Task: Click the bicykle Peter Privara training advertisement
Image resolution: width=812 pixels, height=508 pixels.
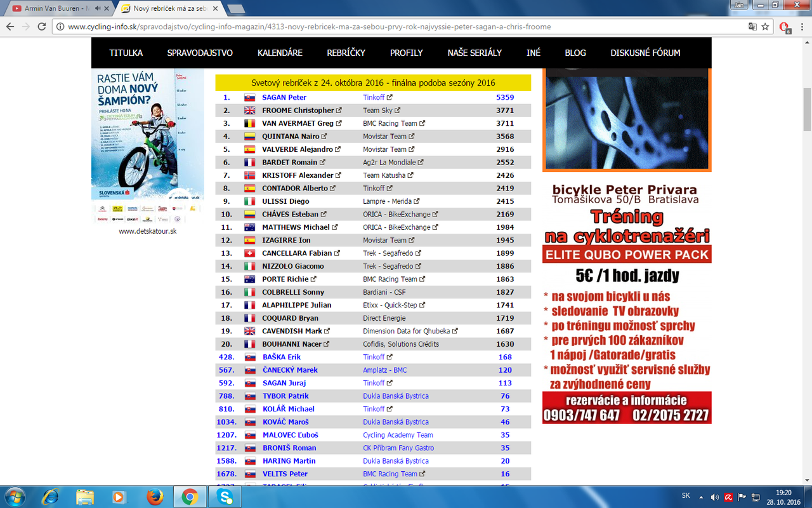Action: pyautogui.click(x=627, y=302)
